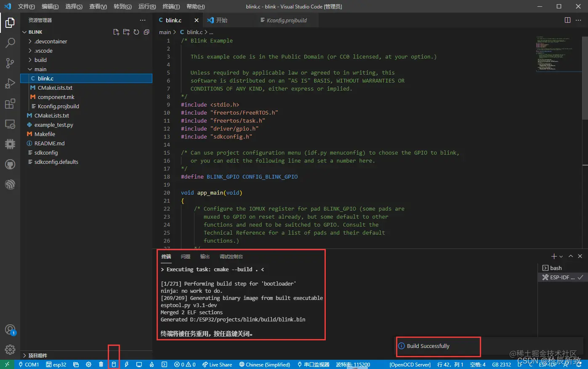
Task: Select the bash terminal in the list
Action: (562, 268)
